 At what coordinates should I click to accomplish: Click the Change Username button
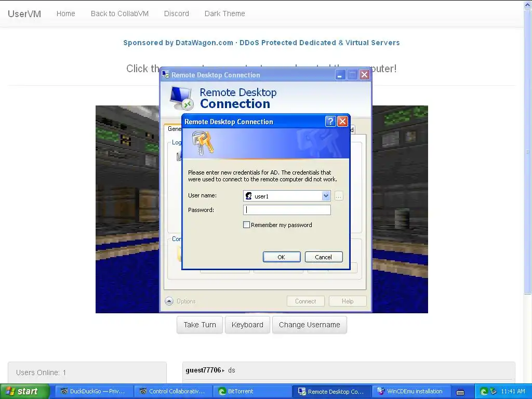point(310,325)
